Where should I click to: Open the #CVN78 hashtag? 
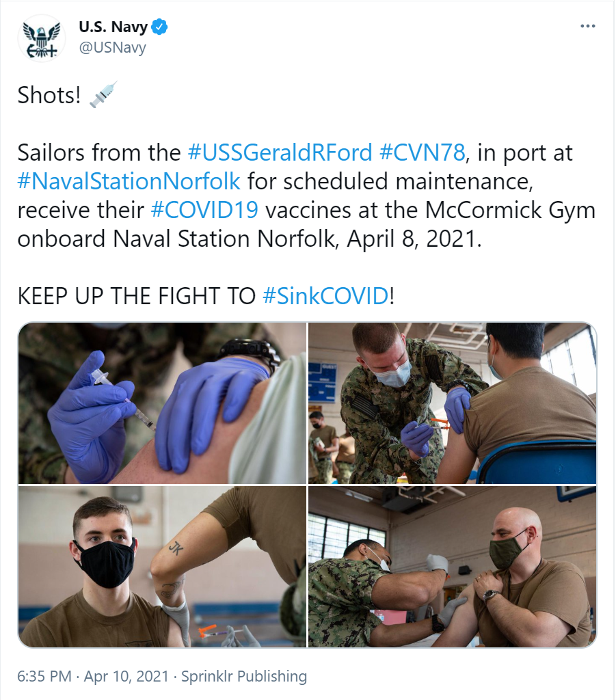click(423, 152)
